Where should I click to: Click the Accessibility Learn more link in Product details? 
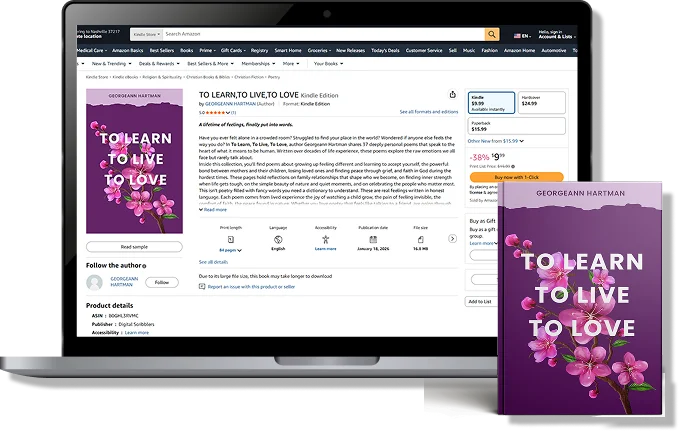pos(136,333)
